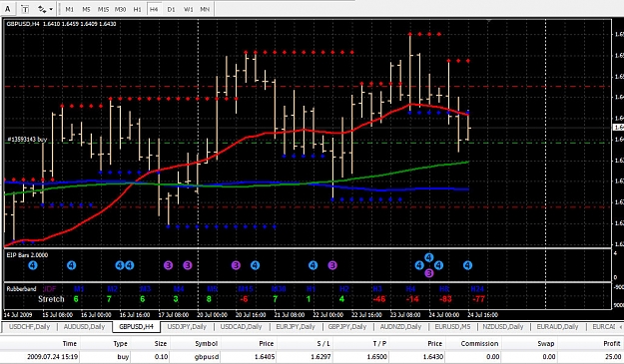Click the stop loss value 1.6297
The width and height of the screenshot is (624, 364).
pos(320,357)
